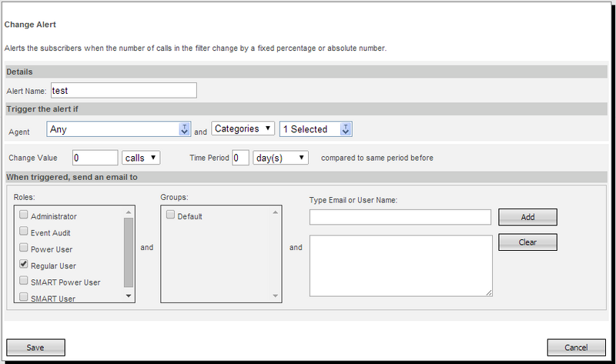Click the Cancel button

coord(577,347)
